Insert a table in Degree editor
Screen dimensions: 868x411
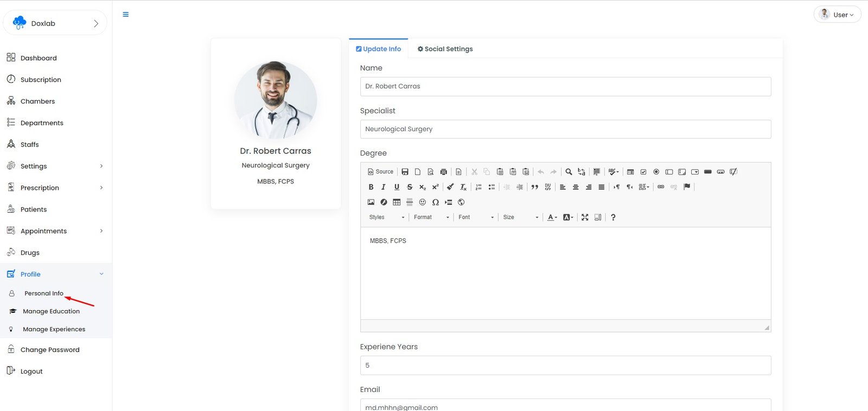397,202
